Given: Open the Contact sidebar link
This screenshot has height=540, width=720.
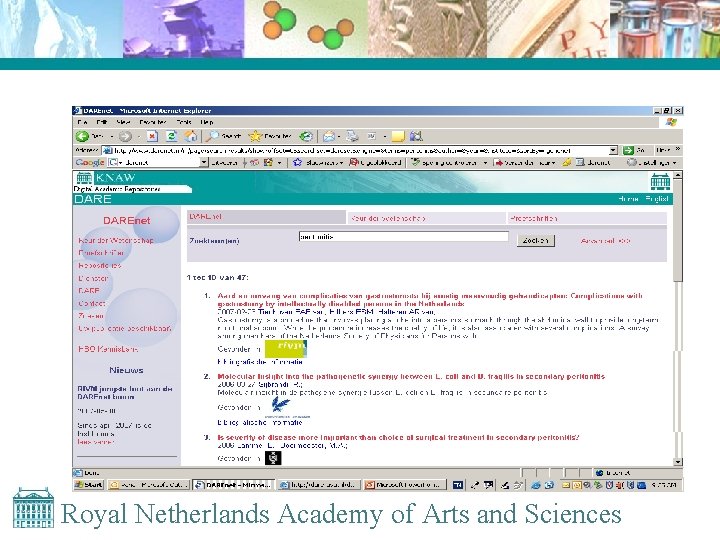Looking at the screenshot, I should [92, 304].
